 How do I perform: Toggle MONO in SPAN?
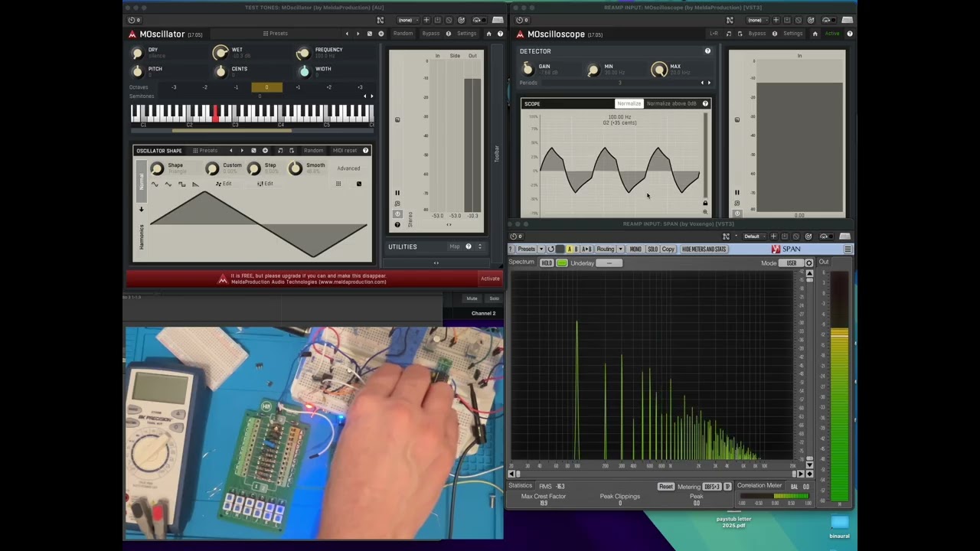point(635,249)
